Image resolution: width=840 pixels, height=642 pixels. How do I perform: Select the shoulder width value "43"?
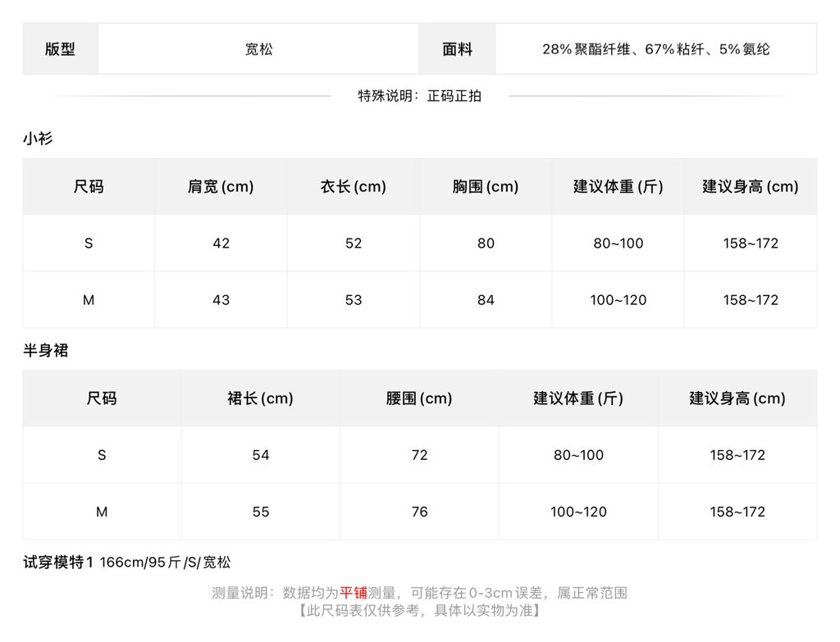221,300
